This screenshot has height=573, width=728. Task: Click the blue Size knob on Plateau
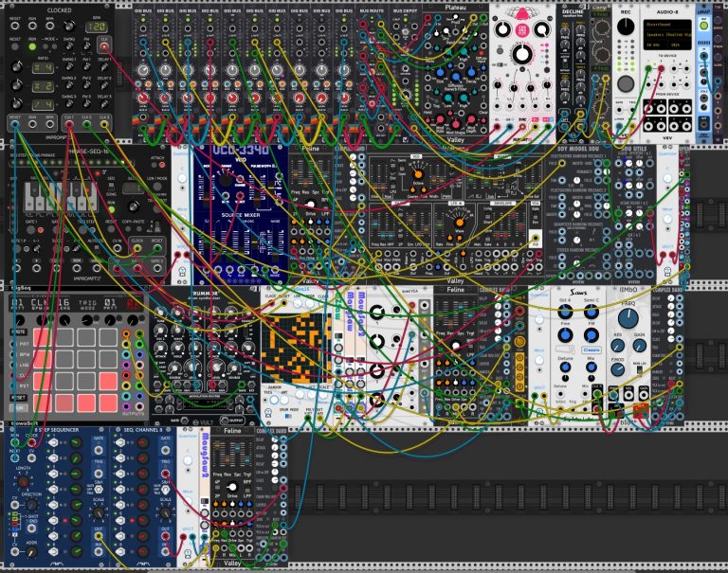coord(440,72)
